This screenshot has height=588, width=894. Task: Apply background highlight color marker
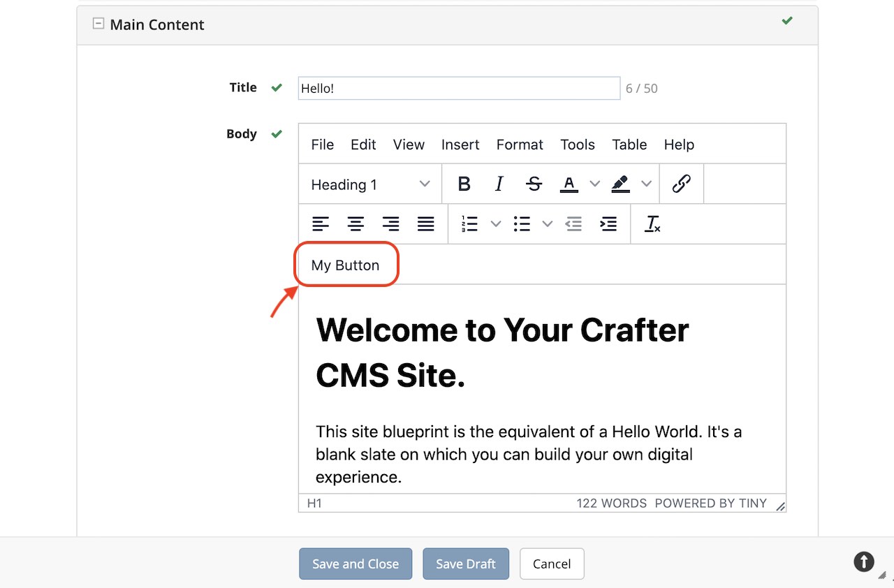[x=621, y=184]
